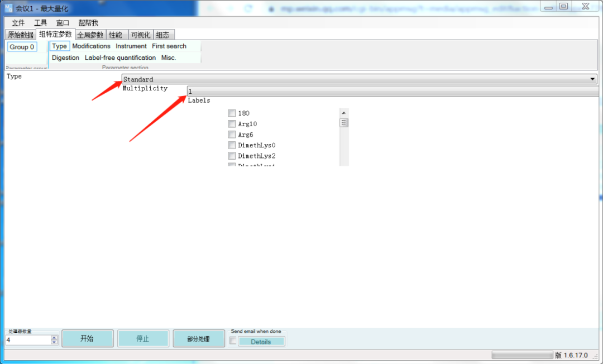Select the Group 0 parameter group
Image resolution: width=603 pixels, height=364 pixels.
21,47
